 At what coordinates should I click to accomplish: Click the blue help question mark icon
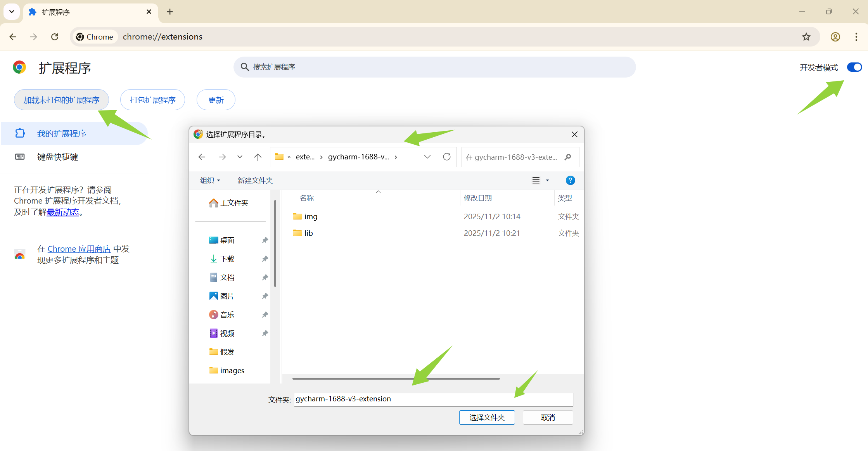[570, 180]
